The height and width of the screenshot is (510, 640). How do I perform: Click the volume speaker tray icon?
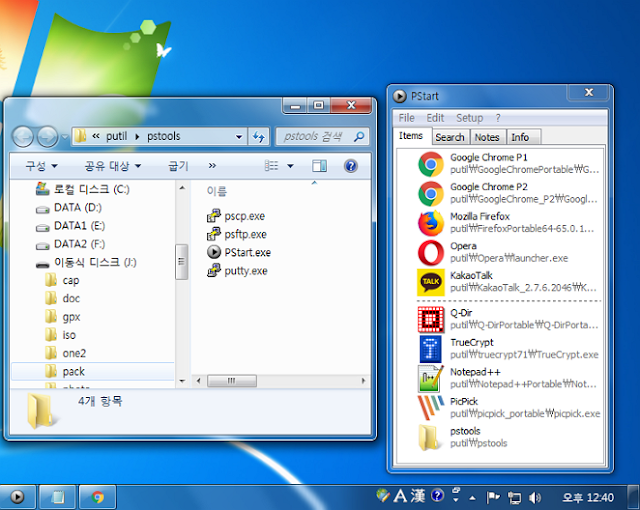click(x=535, y=497)
